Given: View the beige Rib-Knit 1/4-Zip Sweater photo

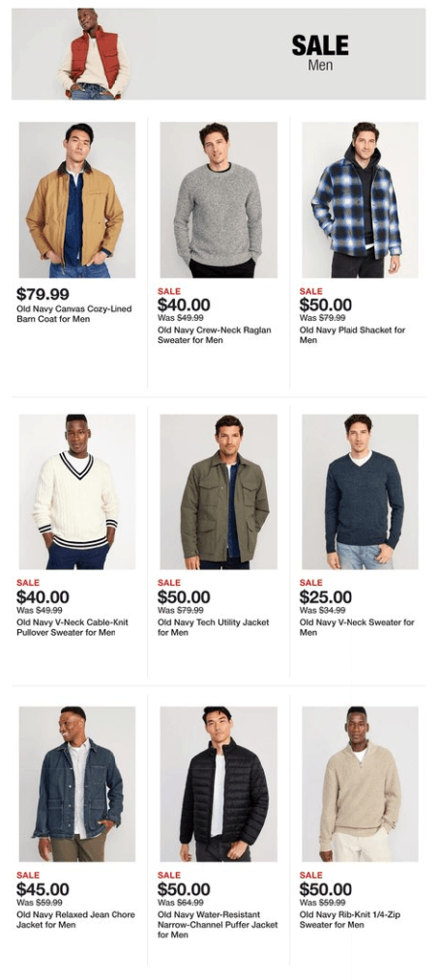Looking at the screenshot, I should click(x=361, y=785).
